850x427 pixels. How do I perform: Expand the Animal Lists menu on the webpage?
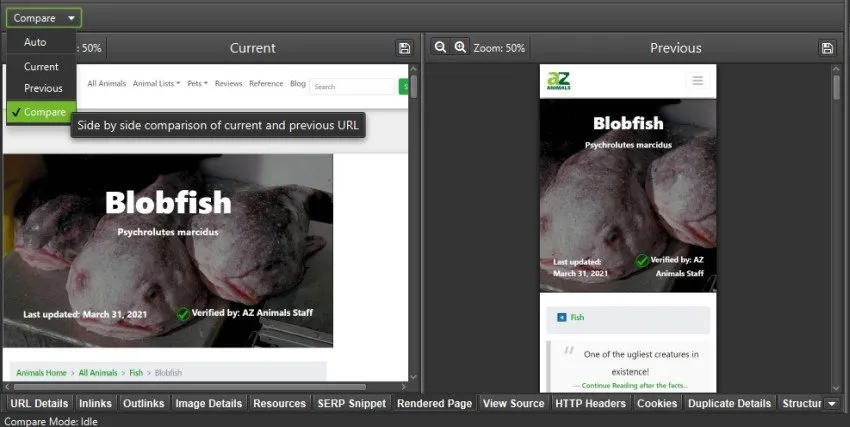click(x=156, y=84)
